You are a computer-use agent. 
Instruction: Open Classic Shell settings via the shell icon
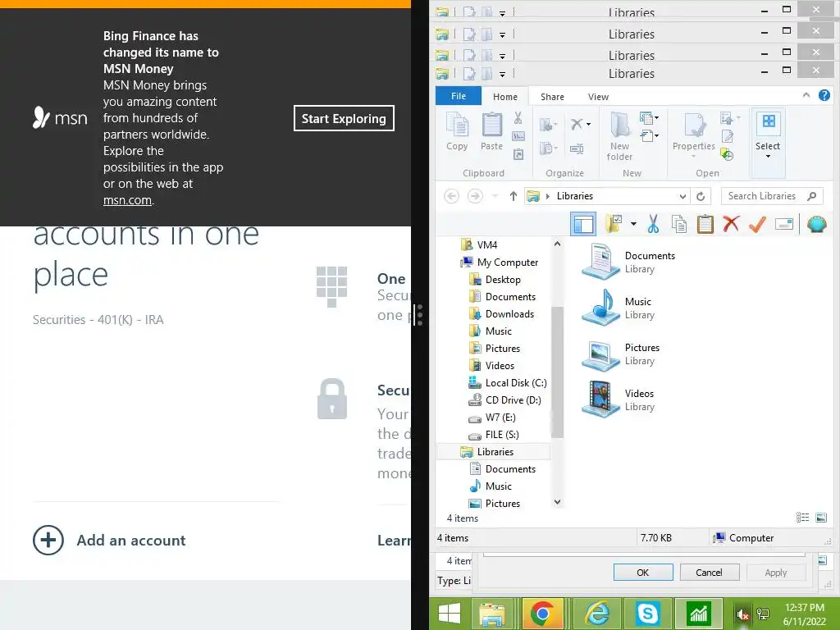pyautogui.click(x=816, y=224)
